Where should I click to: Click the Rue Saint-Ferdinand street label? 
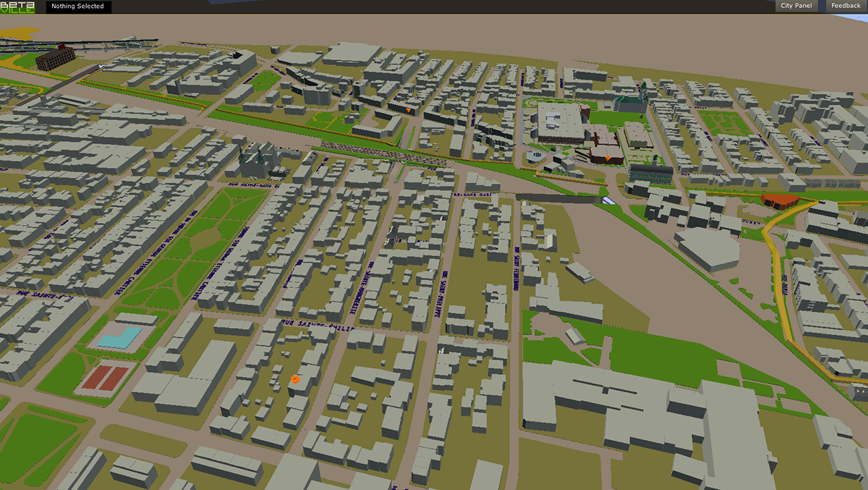point(517,267)
